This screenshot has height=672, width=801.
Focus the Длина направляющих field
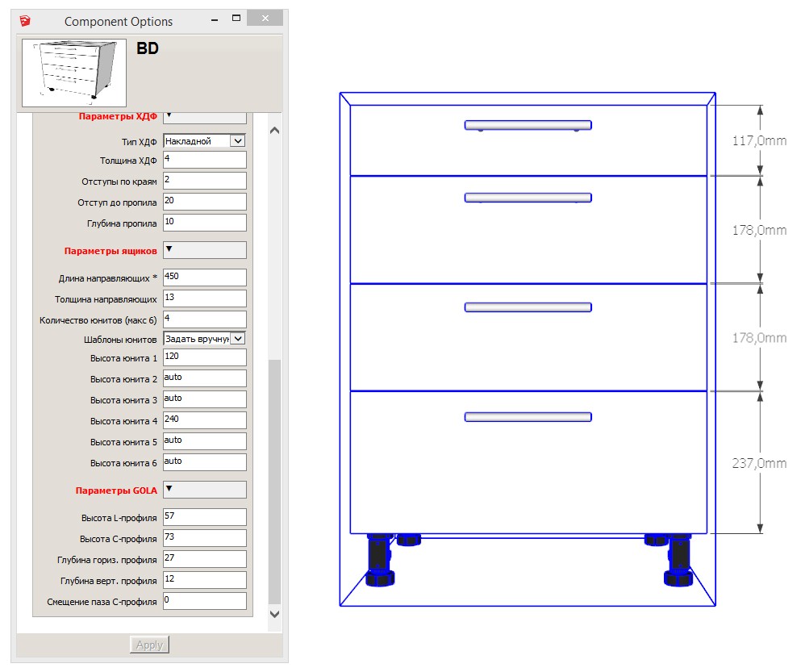pos(204,277)
